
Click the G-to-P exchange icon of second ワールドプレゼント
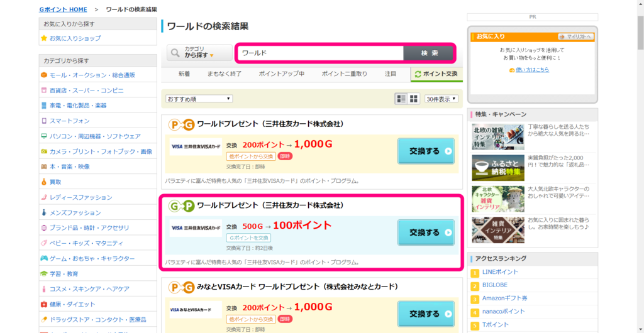(x=182, y=206)
